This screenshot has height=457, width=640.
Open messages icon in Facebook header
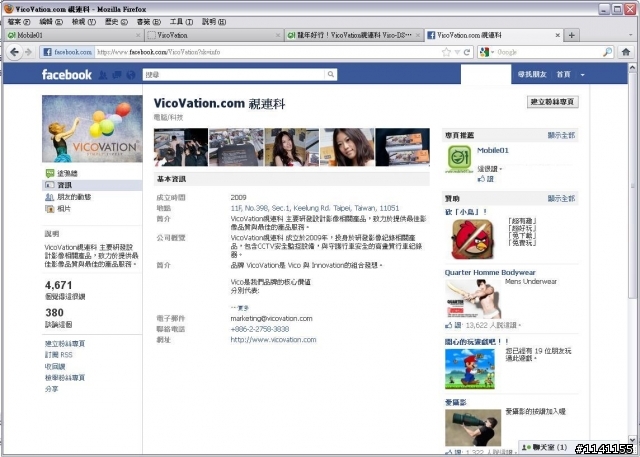pyautogui.click(x=117, y=75)
